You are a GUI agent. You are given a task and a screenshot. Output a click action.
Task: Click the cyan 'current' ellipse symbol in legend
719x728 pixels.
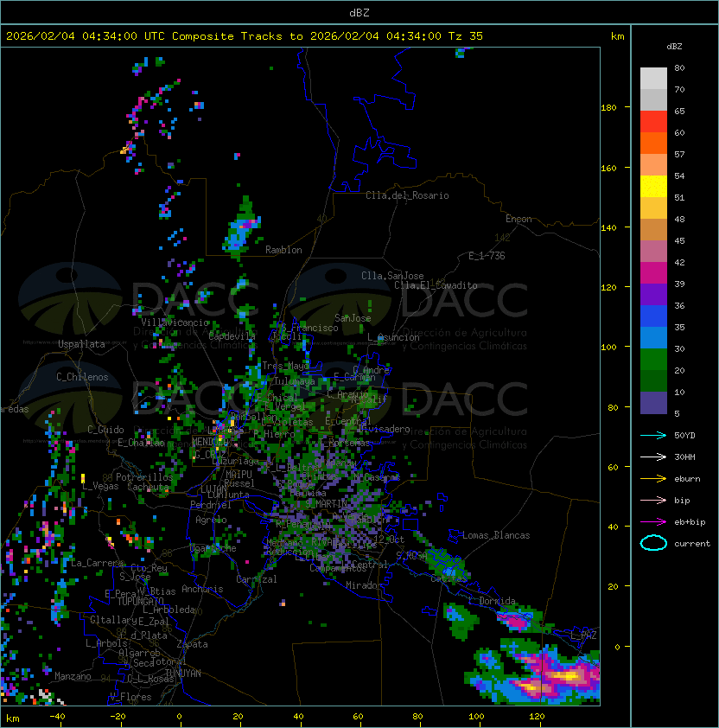coord(653,543)
